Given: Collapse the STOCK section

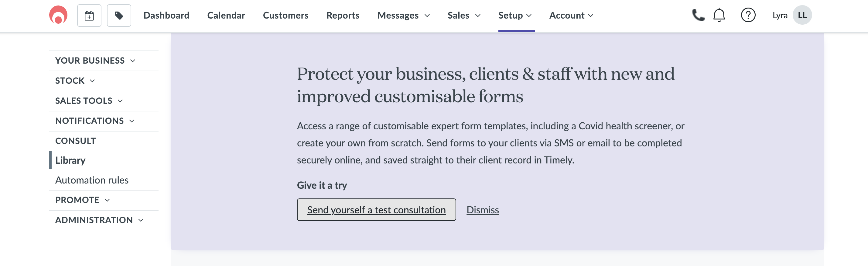Looking at the screenshot, I should [70, 81].
